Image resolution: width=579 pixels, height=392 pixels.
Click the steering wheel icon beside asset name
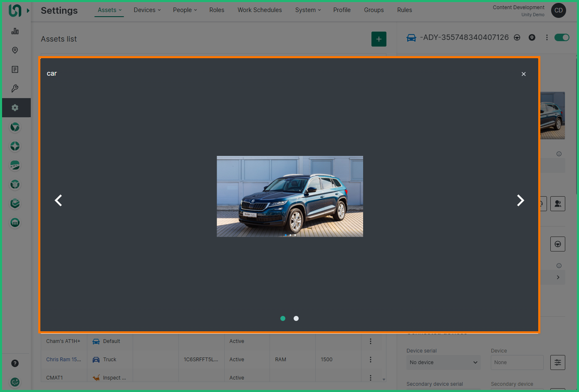point(517,38)
